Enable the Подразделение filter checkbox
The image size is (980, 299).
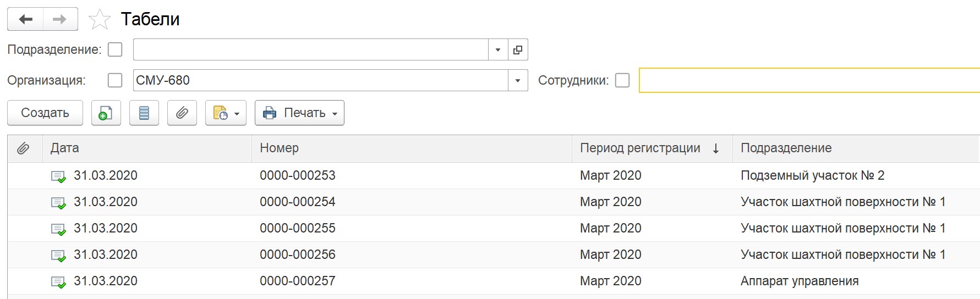pos(115,49)
